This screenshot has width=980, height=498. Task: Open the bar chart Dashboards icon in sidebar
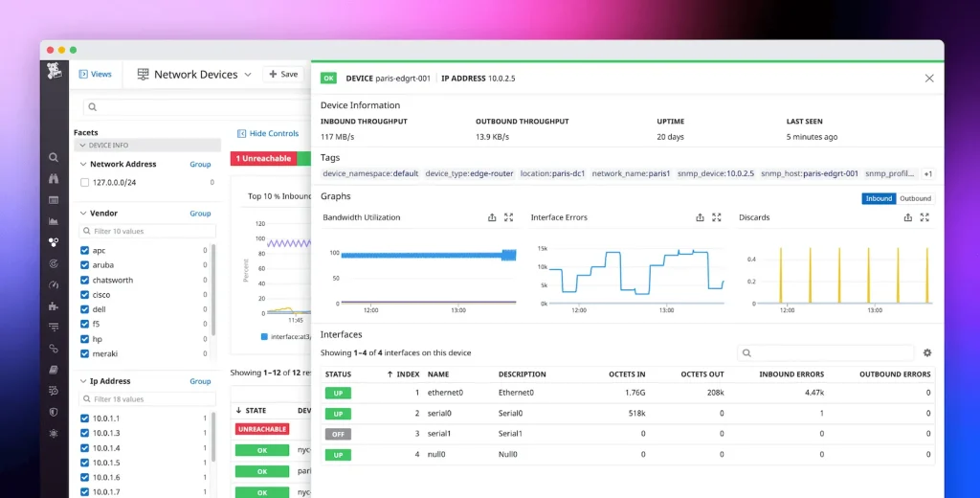click(54, 221)
